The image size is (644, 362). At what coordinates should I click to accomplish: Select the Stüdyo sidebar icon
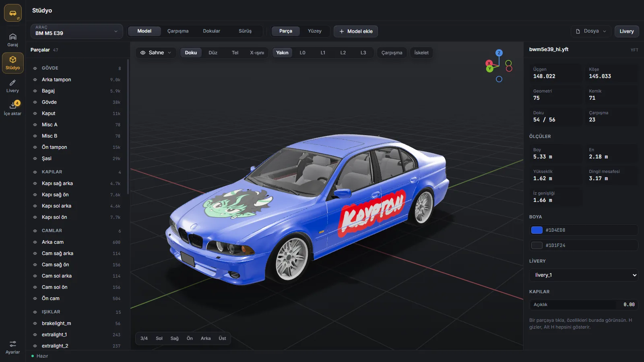pyautogui.click(x=12, y=63)
